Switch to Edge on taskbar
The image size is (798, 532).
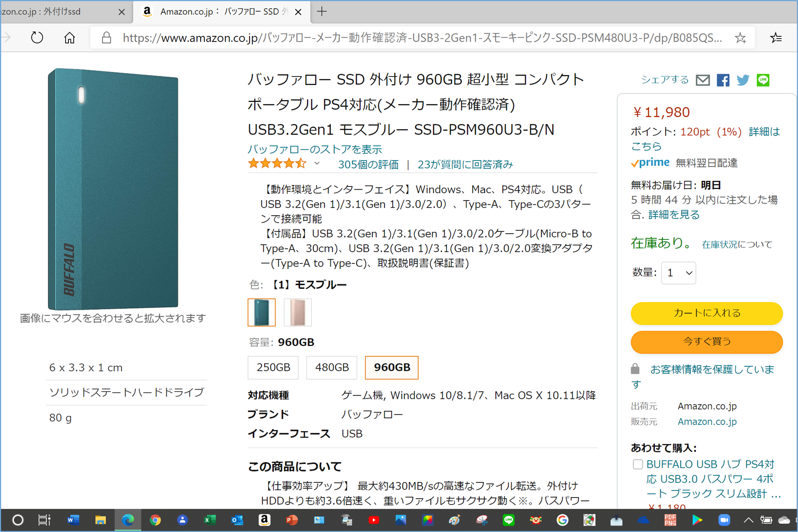point(128,520)
